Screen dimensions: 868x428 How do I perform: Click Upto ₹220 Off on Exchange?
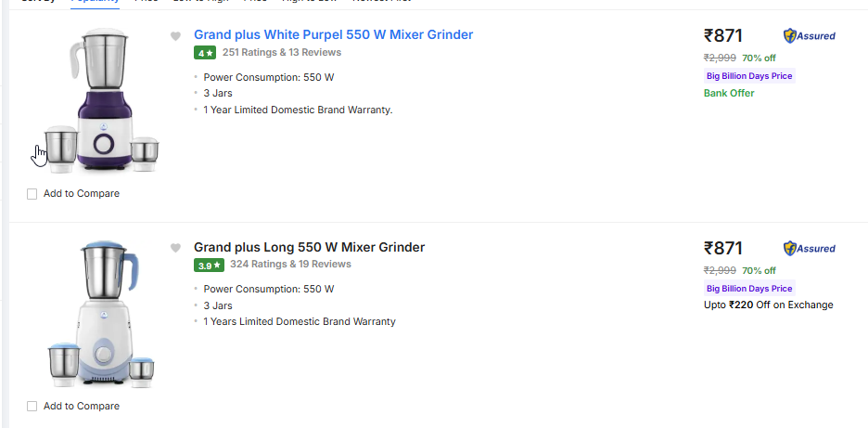point(769,305)
